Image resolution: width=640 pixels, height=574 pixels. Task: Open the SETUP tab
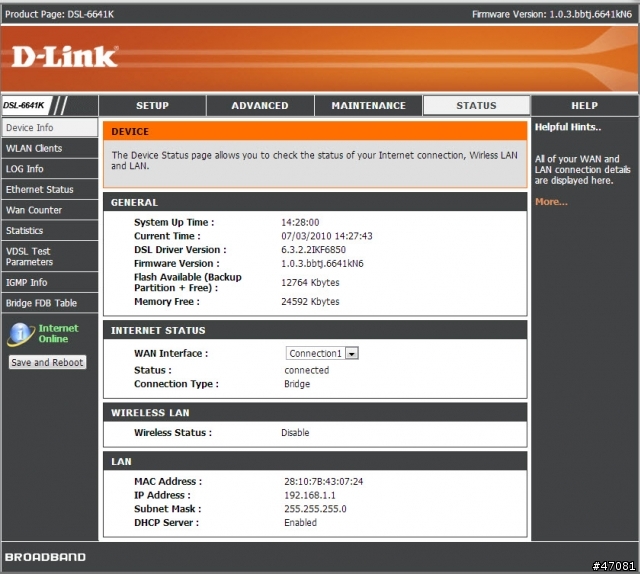[x=152, y=106]
